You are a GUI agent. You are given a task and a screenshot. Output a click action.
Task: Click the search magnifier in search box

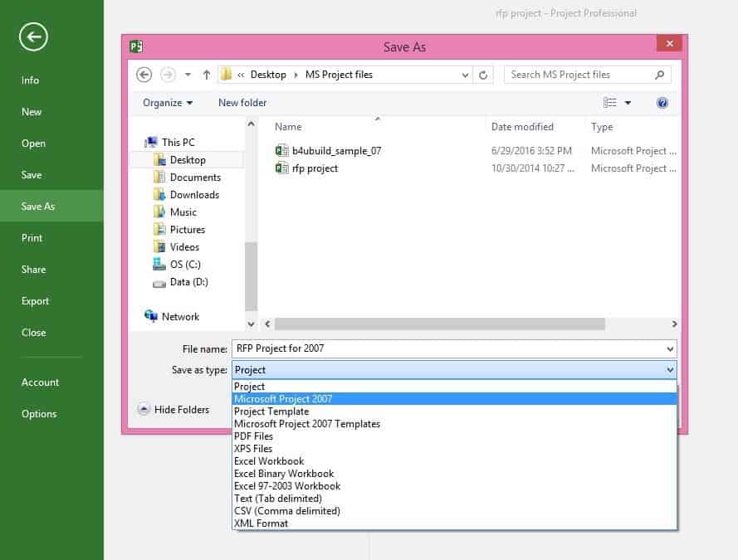click(660, 75)
